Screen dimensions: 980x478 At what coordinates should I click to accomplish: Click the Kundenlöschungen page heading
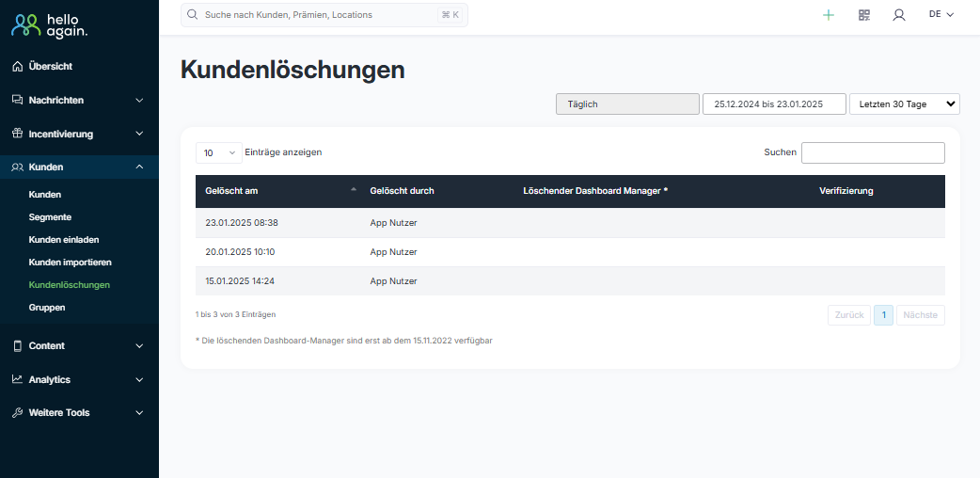tap(292, 70)
